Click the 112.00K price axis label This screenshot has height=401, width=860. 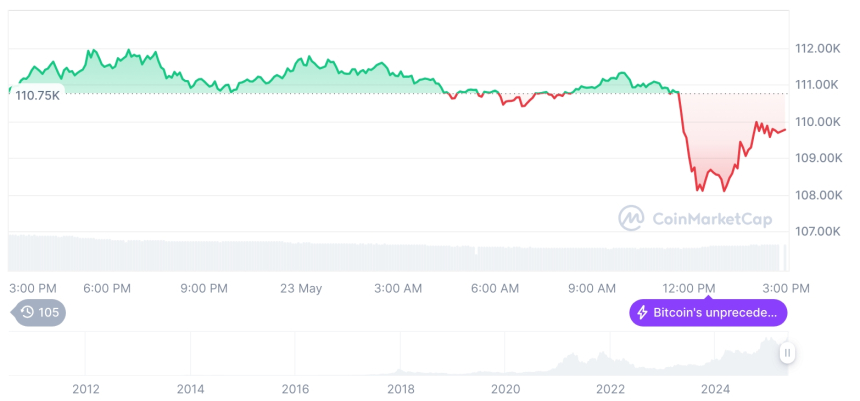coord(815,48)
